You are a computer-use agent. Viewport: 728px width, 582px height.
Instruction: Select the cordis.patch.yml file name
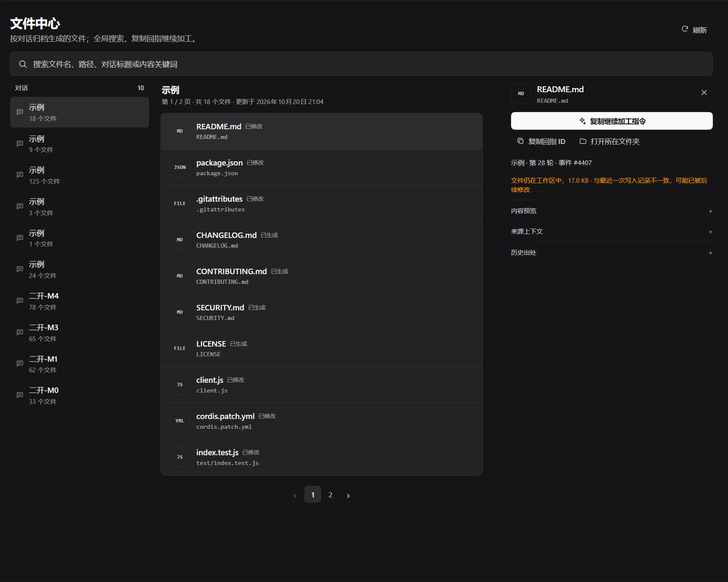[x=225, y=416]
